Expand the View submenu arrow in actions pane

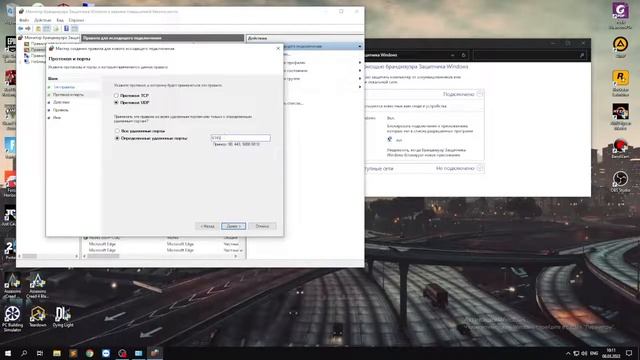point(360,87)
